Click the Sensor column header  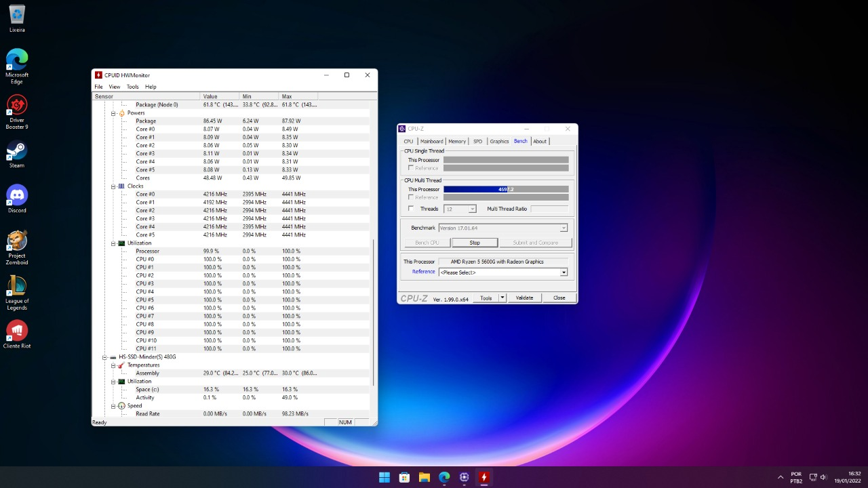(x=146, y=96)
